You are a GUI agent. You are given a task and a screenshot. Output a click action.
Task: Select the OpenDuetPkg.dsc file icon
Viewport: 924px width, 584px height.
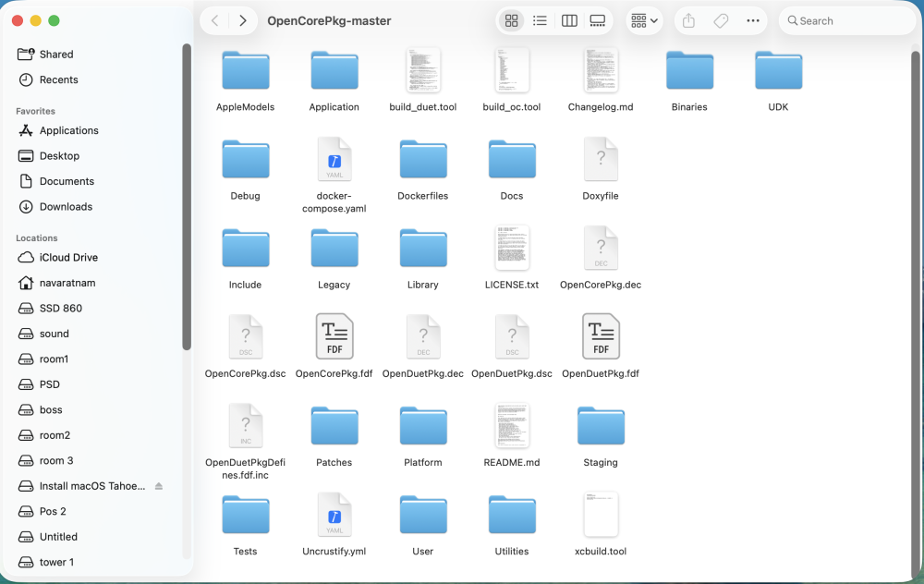512,337
